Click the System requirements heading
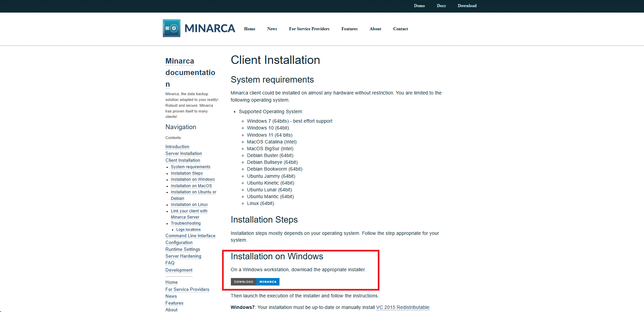 (x=272, y=80)
